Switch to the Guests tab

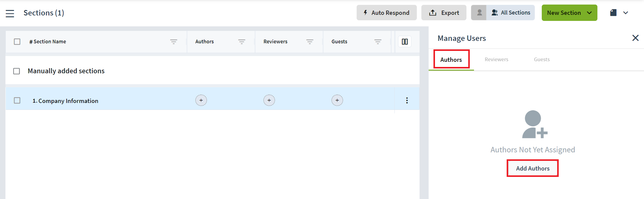(542, 60)
